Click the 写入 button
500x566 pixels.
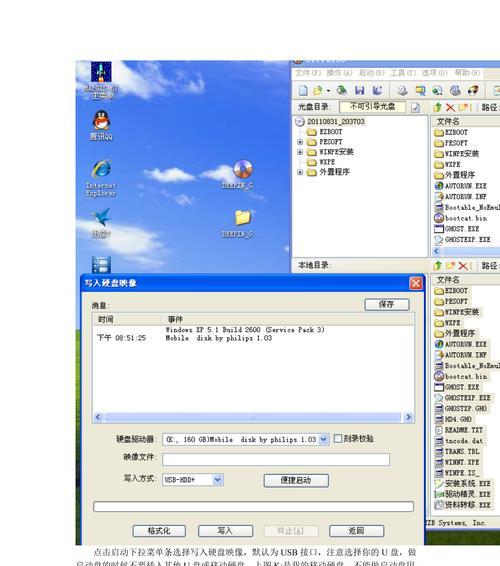(x=225, y=531)
